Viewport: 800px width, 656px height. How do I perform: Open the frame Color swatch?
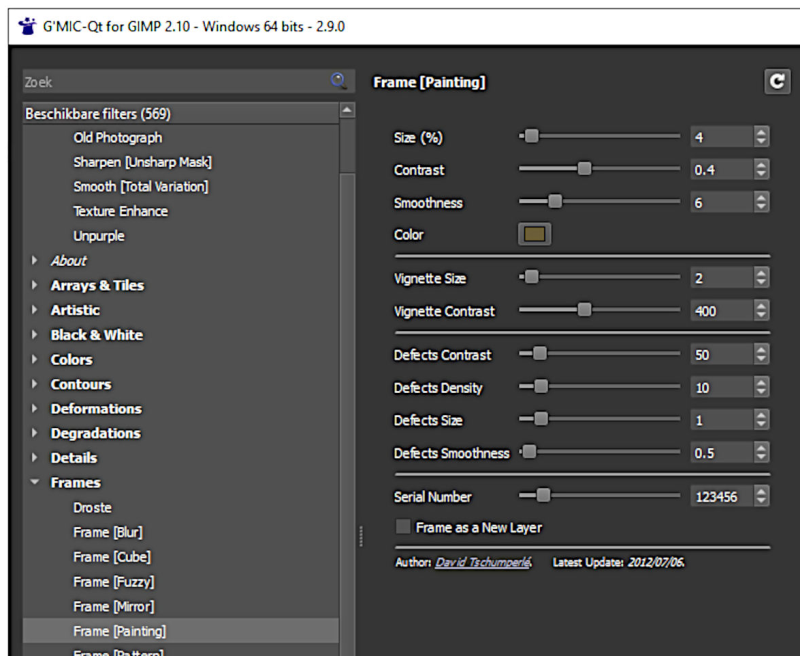click(534, 234)
